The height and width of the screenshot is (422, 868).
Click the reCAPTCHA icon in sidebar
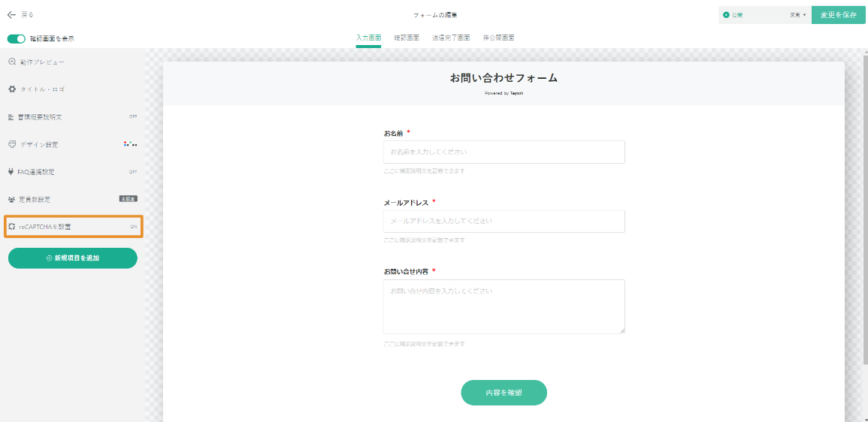(x=12, y=226)
